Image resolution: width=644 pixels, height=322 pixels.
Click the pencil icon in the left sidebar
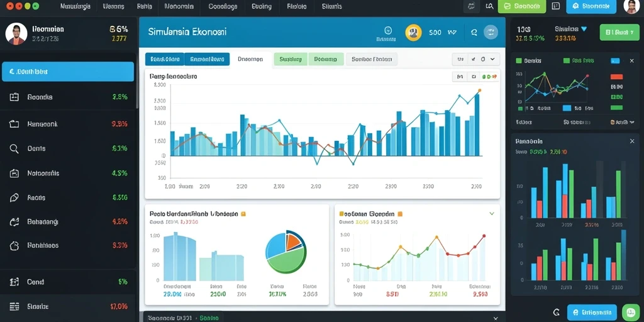coord(14,197)
